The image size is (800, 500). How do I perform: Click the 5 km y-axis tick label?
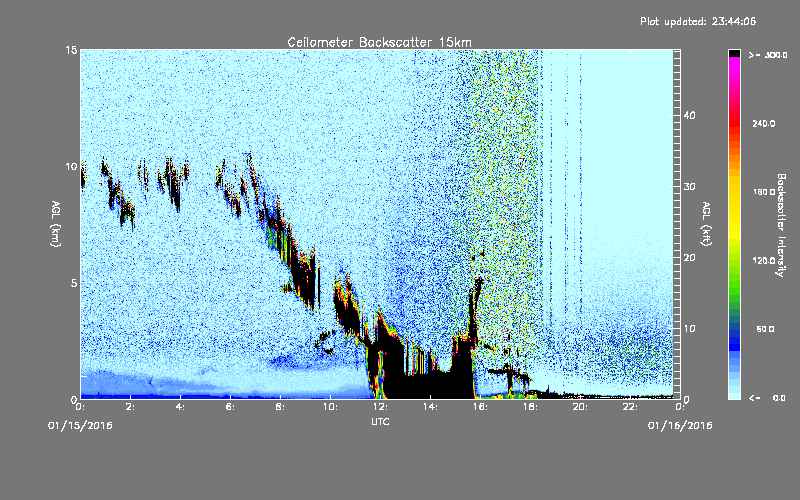[x=74, y=283]
